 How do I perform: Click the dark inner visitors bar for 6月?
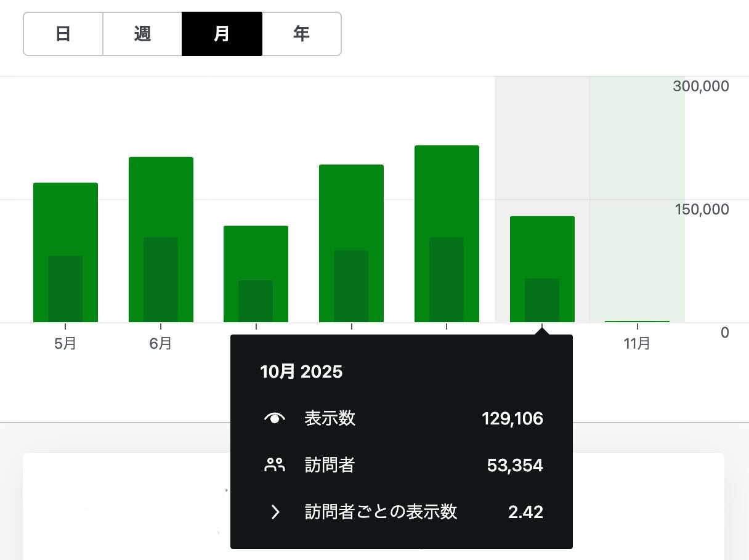[x=161, y=280]
